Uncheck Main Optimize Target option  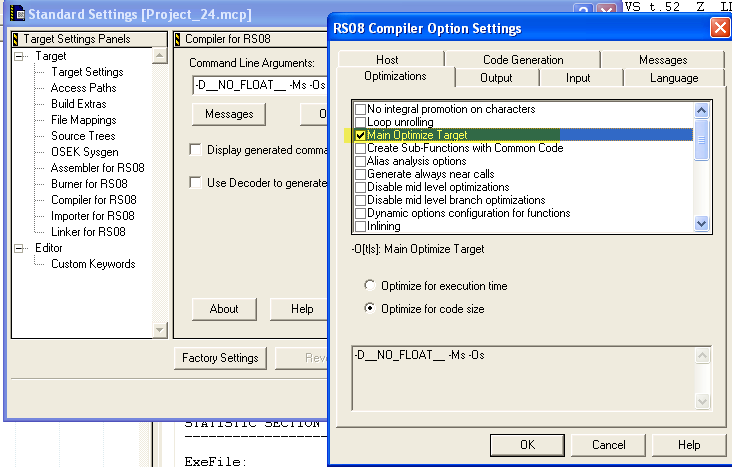click(x=360, y=135)
